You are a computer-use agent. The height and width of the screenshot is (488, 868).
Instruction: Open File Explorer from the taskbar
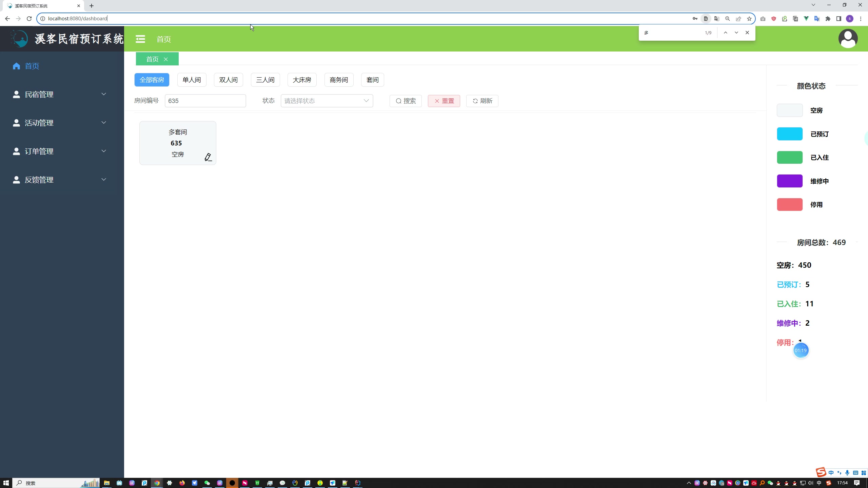click(107, 483)
